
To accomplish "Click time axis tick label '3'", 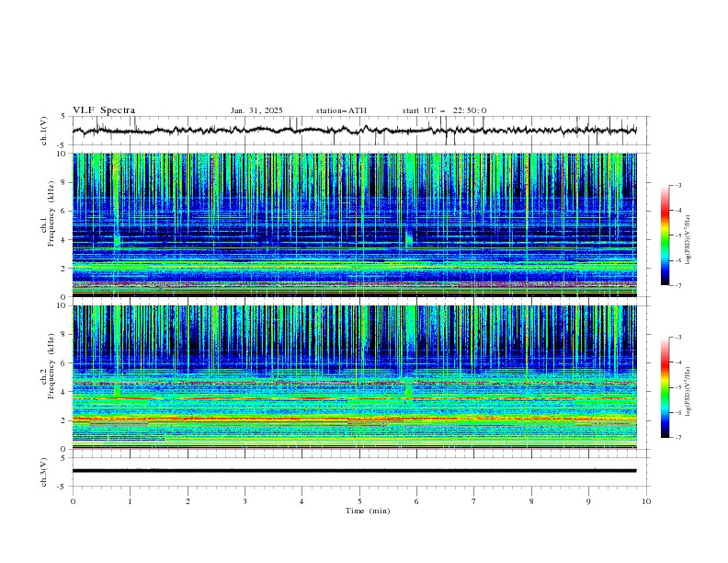I will click(245, 501).
